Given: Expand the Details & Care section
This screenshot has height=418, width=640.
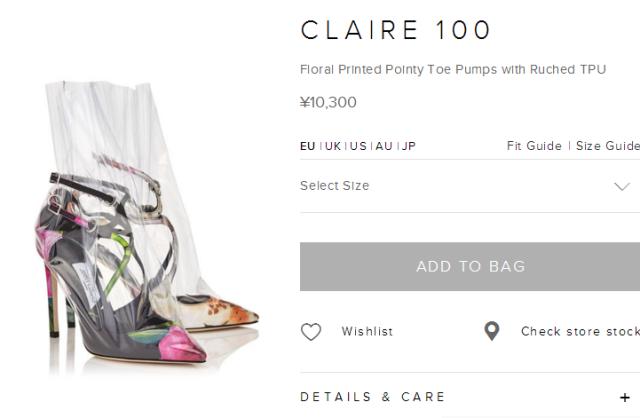Looking at the screenshot, I should (x=470, y=397).
